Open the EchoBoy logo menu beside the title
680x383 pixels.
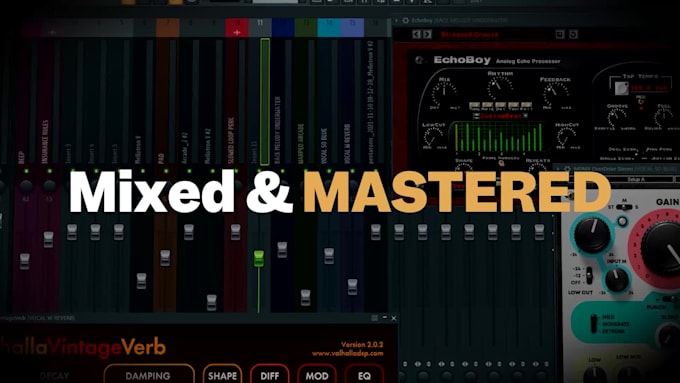point(419,60)
